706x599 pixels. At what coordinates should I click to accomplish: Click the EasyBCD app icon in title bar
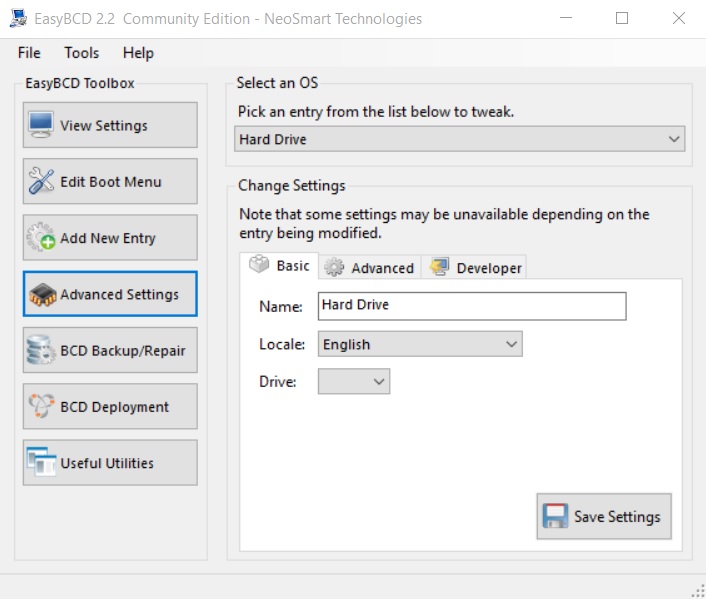pos(18,18)
